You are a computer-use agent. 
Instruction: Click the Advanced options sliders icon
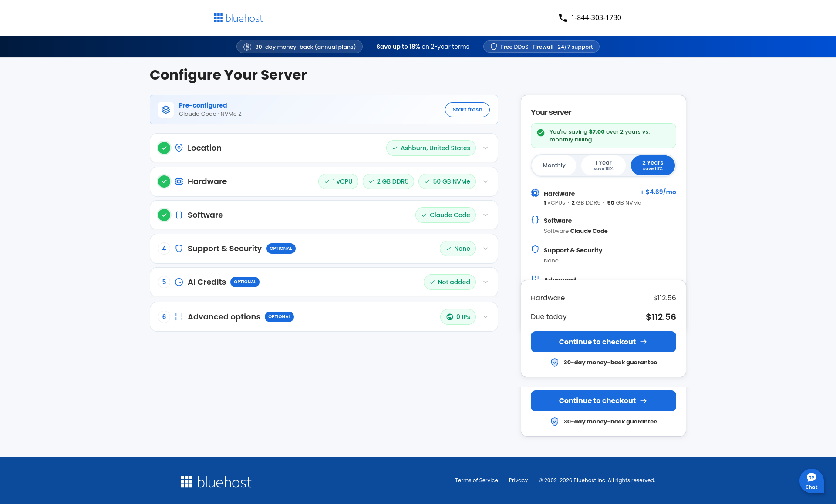179,317
